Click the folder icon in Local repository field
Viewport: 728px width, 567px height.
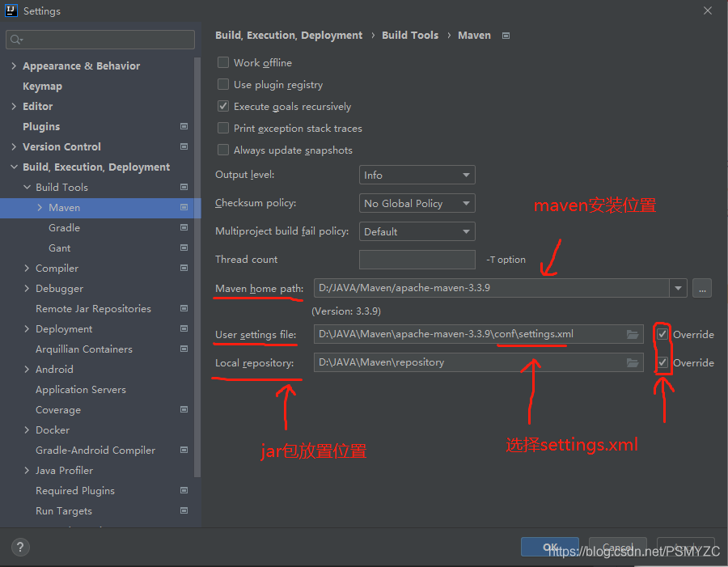(633, 362)
